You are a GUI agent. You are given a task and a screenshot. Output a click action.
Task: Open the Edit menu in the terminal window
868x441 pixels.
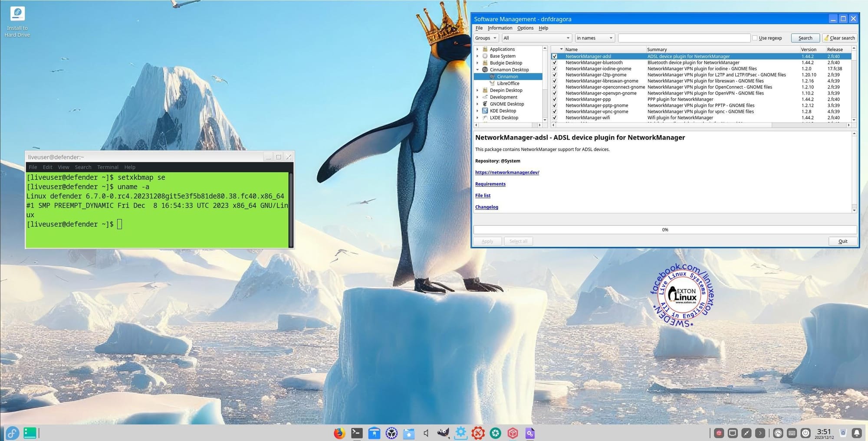click(47, 167)
